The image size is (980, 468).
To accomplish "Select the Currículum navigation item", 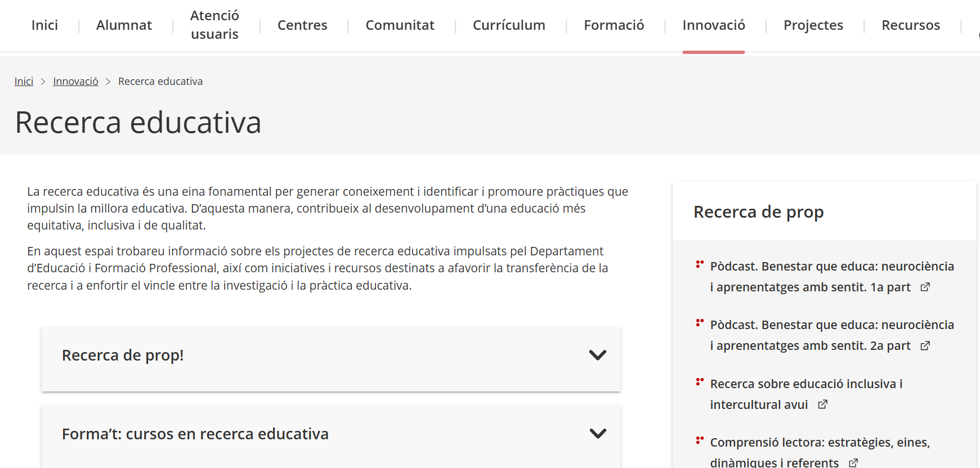I will [509, 25].
